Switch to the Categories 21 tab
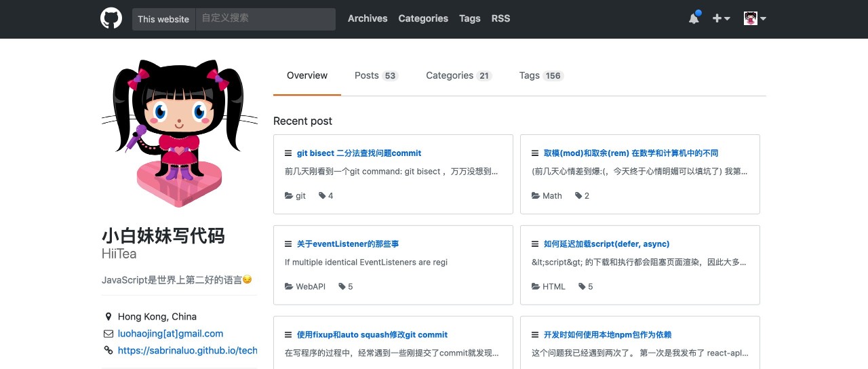Image resolution: width=868 pixels, height=369 pixels. click(459, 75)
